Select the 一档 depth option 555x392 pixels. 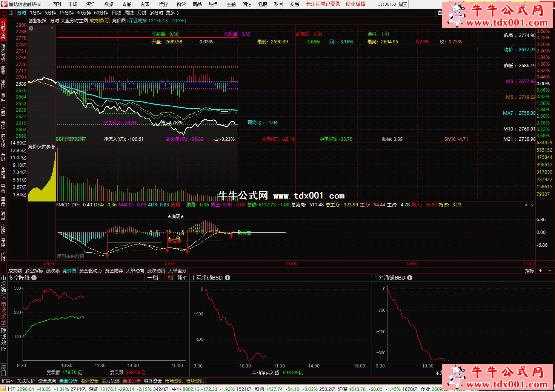(153, 278)
